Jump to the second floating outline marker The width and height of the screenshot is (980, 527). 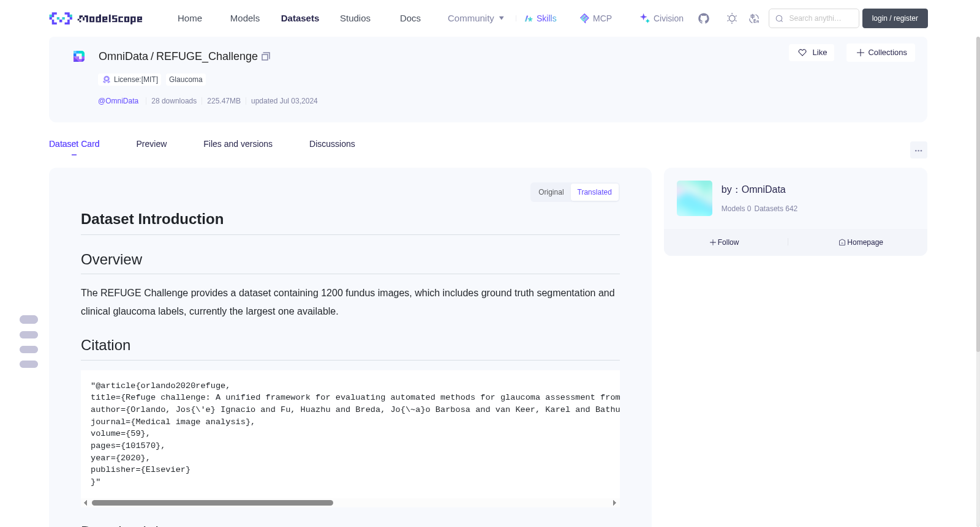pyautogui.click(x=29, y=335)
